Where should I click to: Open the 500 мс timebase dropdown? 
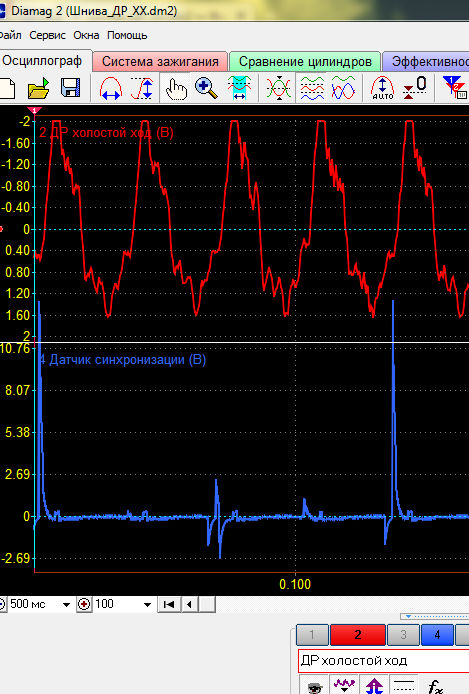66,605
